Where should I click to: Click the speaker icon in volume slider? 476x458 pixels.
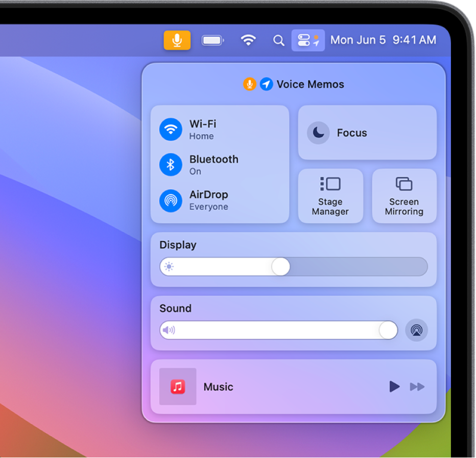pyautogui.click(x=169, y=330)
